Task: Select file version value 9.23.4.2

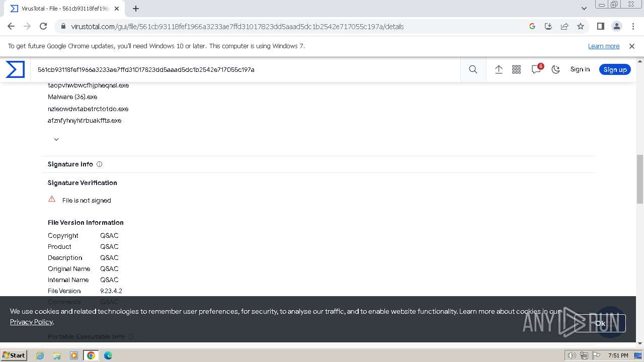Action: tap(111, 291)
